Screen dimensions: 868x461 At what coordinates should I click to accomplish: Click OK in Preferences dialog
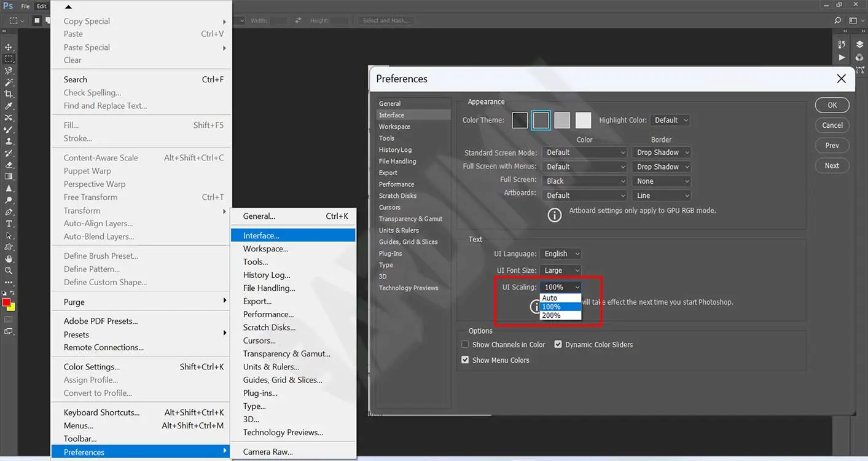point(832,105)
